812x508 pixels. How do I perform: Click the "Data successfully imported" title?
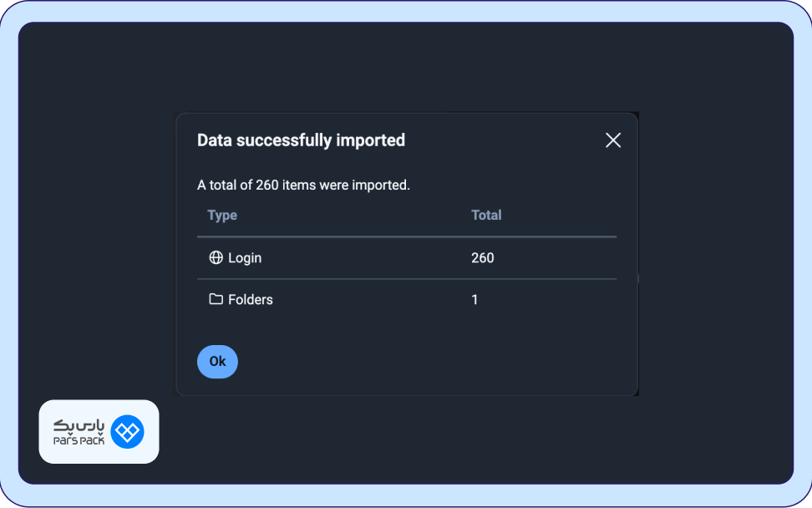301,140
